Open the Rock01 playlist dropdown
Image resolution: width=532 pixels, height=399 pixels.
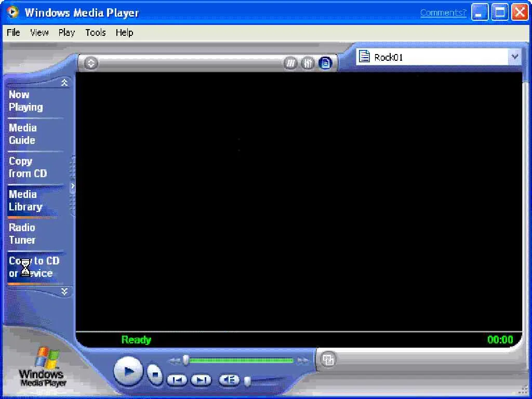[515, 57]
